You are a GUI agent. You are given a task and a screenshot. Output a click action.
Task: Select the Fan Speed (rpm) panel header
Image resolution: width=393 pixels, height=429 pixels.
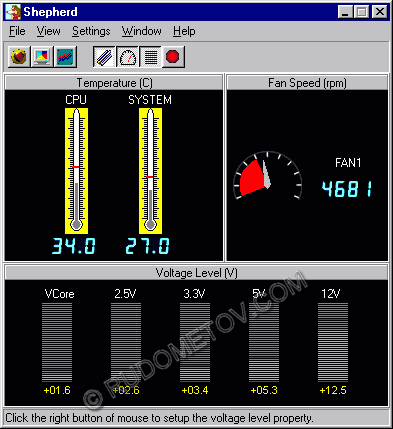pyautogui.click(x=307, y=83)
